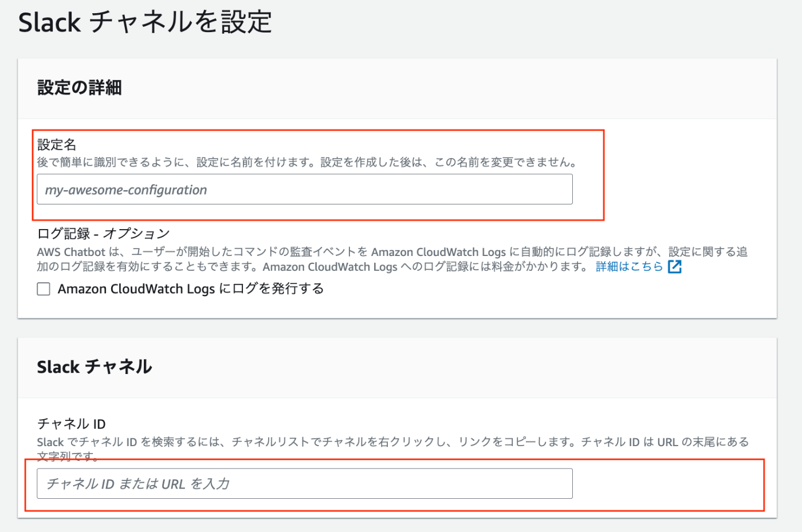Click the 設定の詳細 section heading
The width and height of the screenshot is (802, 532).
tap(80, 88)
